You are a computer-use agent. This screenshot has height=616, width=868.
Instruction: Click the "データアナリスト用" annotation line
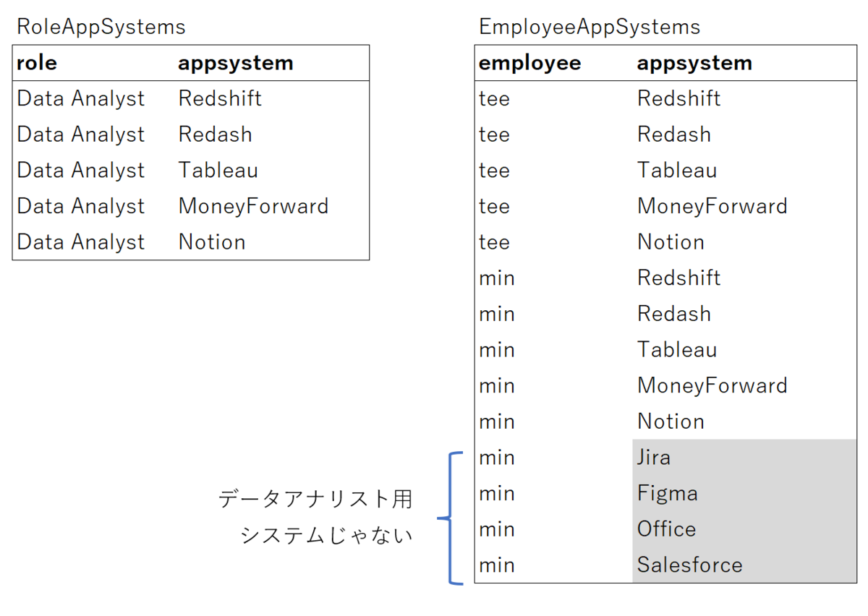pyautogui.click(x=315, y=500)
